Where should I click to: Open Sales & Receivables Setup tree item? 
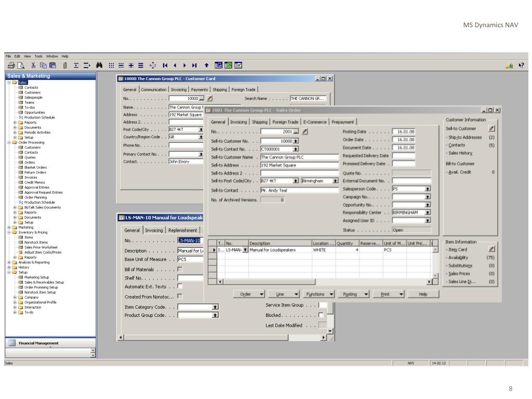point(44,282)
